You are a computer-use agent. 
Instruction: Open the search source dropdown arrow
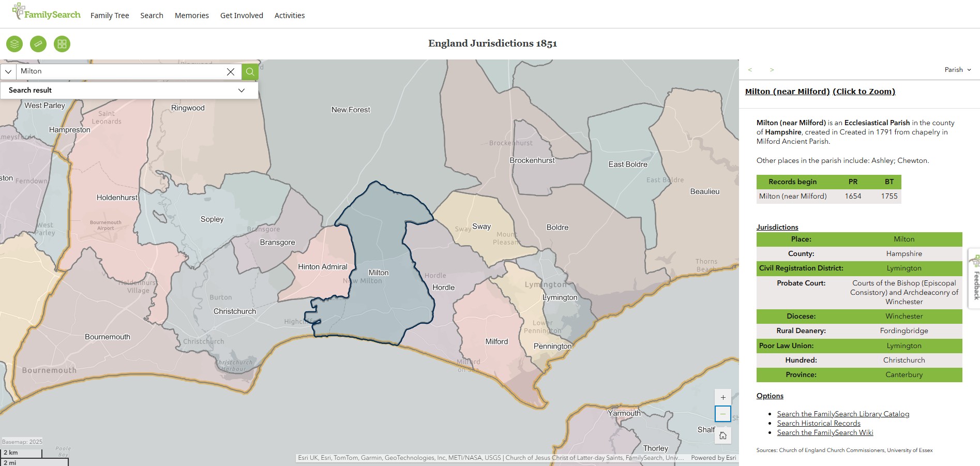[8, 72]
